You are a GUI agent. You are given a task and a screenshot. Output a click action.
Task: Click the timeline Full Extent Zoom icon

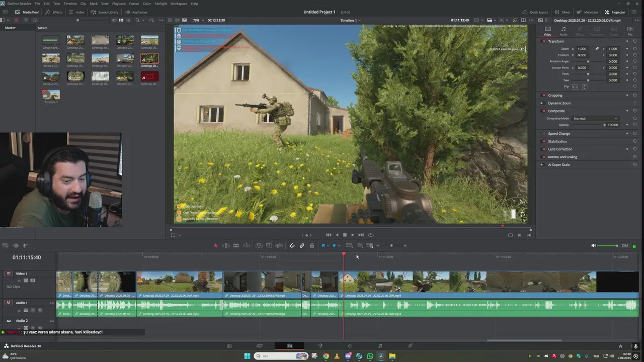[x=349, y=245]
